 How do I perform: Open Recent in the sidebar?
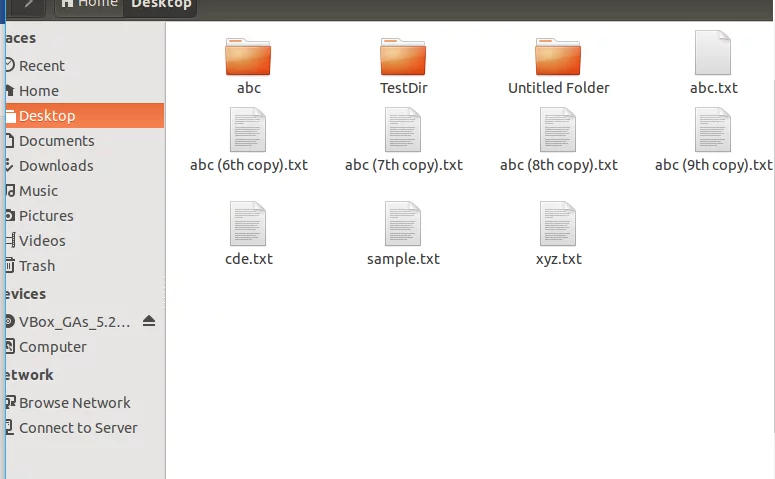point(41,66)
